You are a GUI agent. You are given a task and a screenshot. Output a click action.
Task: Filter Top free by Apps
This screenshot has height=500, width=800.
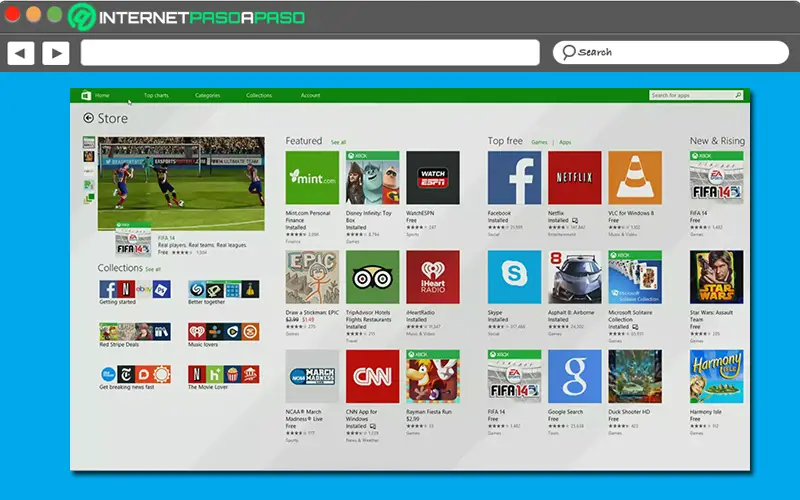click(x=565, y=142)
